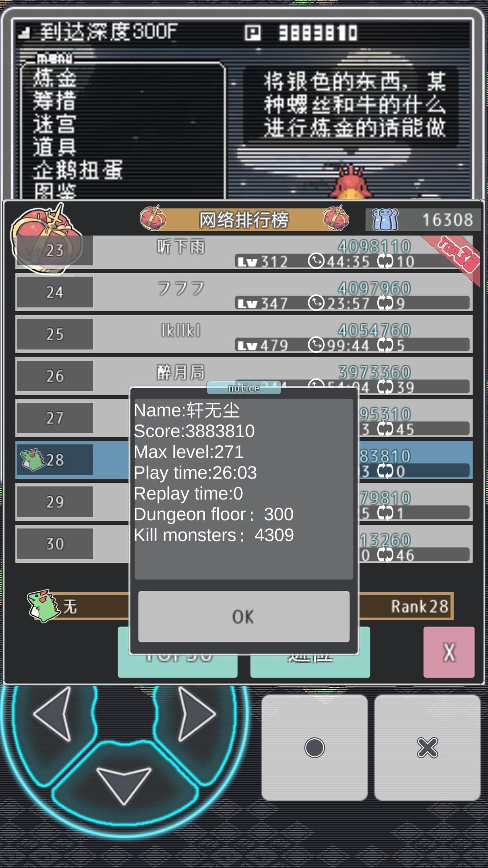Click the 网络排行榜 title banner
This screenshot has width=488, height=868.
(x=244, y=220)
